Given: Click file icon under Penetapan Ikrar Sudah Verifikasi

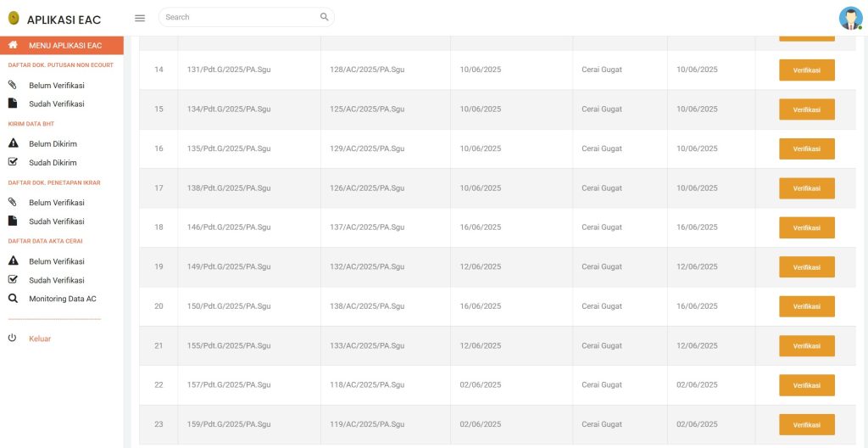Looking at the screenshot, I should click(x=13, y=221).
